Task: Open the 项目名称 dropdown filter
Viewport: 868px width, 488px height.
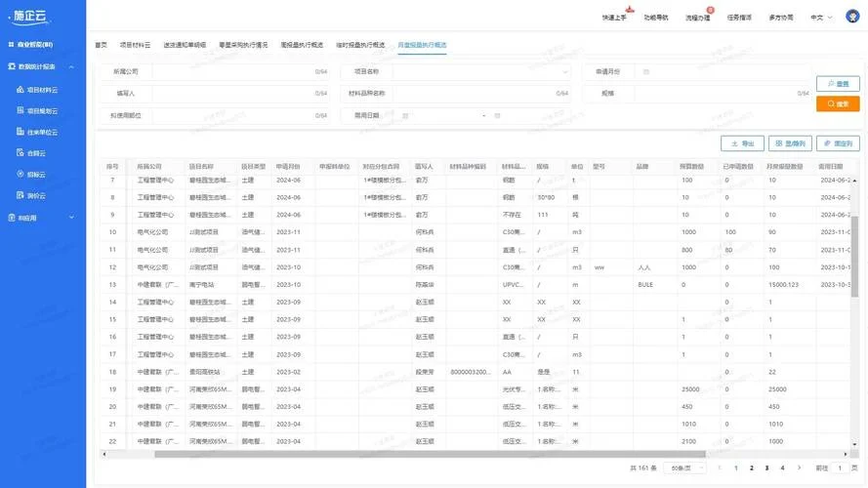Action: [481, 72]
